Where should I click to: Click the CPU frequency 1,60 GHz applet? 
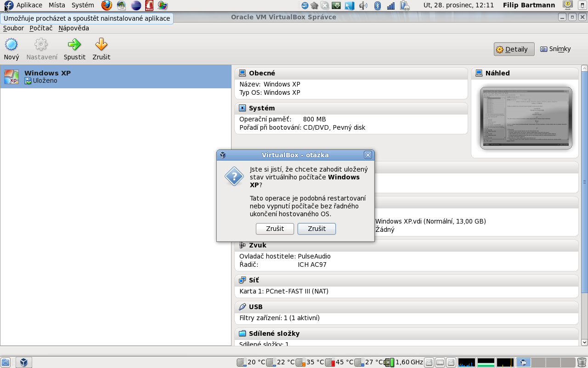click(x=403, y=362)
